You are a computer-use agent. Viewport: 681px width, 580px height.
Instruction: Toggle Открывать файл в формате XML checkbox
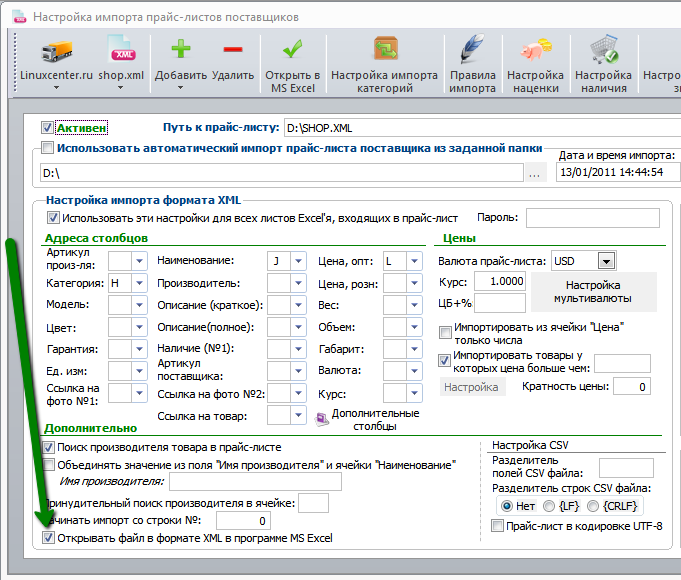(49, 538)
